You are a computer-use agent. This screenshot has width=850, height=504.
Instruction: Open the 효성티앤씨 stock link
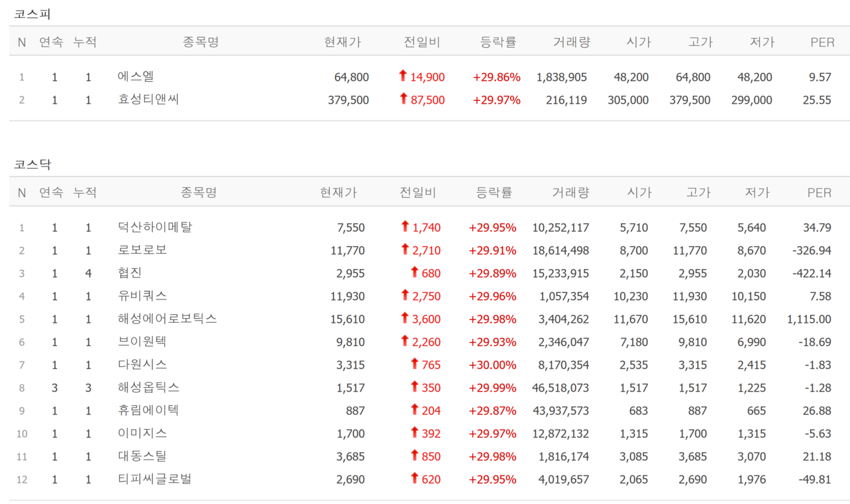[x=148, y=100]
